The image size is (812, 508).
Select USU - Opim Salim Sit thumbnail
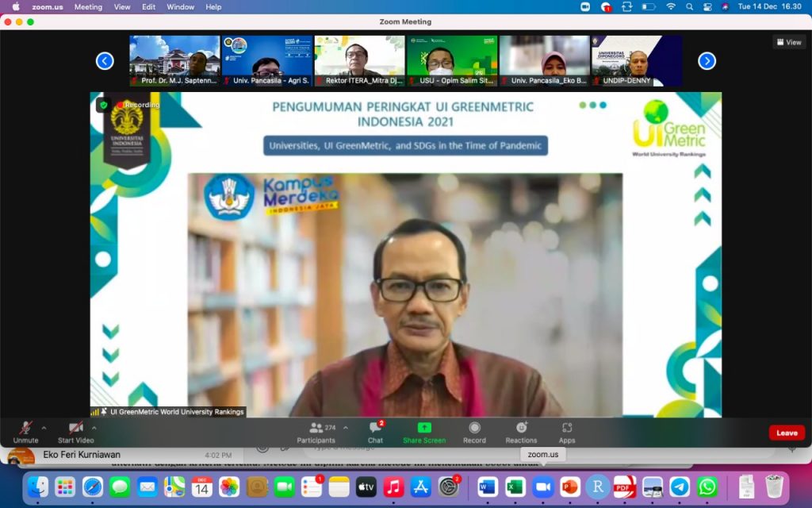[452, 60]
